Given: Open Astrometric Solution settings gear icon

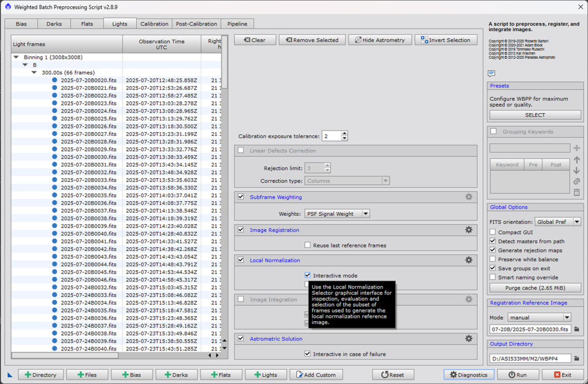Looking at the screenshot, I should click(x=468, y=339).
